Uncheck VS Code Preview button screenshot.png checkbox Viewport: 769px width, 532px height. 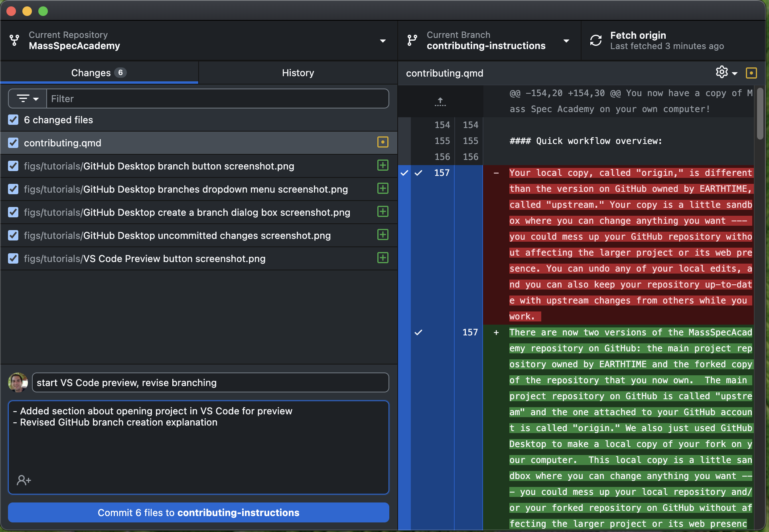(13, 258)
